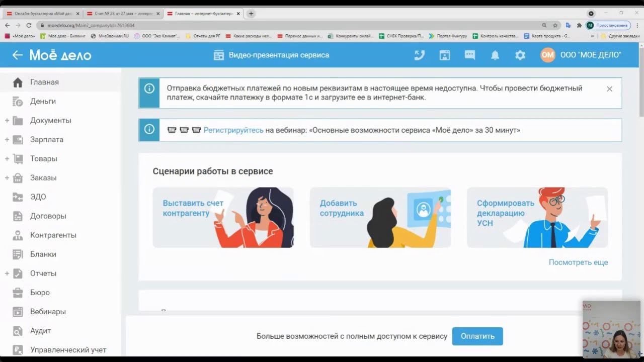The width and height of the screenshot is (644, 362).
Task: Click the Договоры document icon
Action: (x=18, y=216)
